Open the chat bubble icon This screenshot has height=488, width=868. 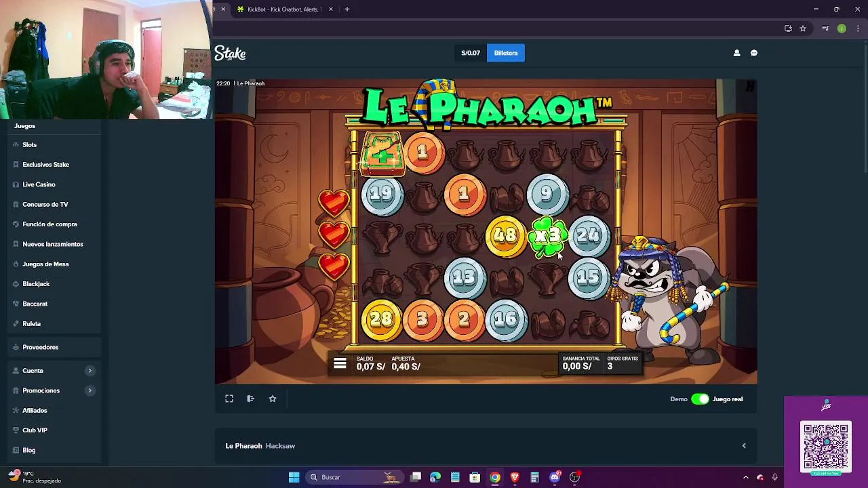[x=754, y=53]
